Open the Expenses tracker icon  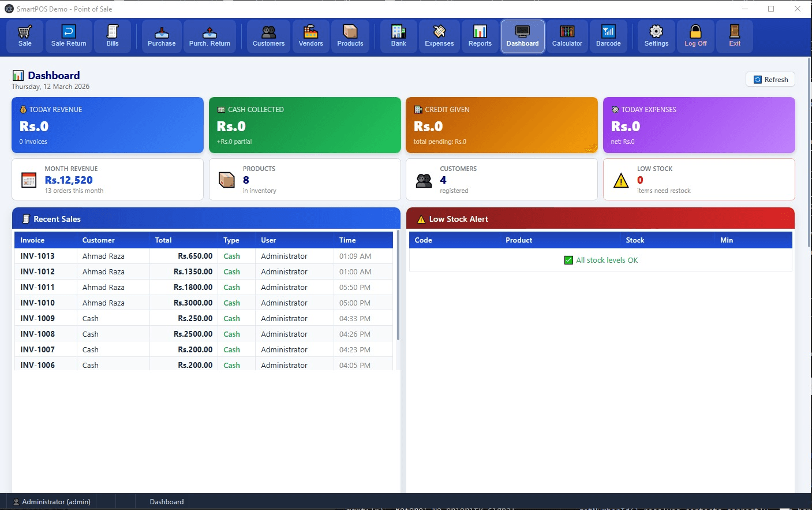point(439,36)
